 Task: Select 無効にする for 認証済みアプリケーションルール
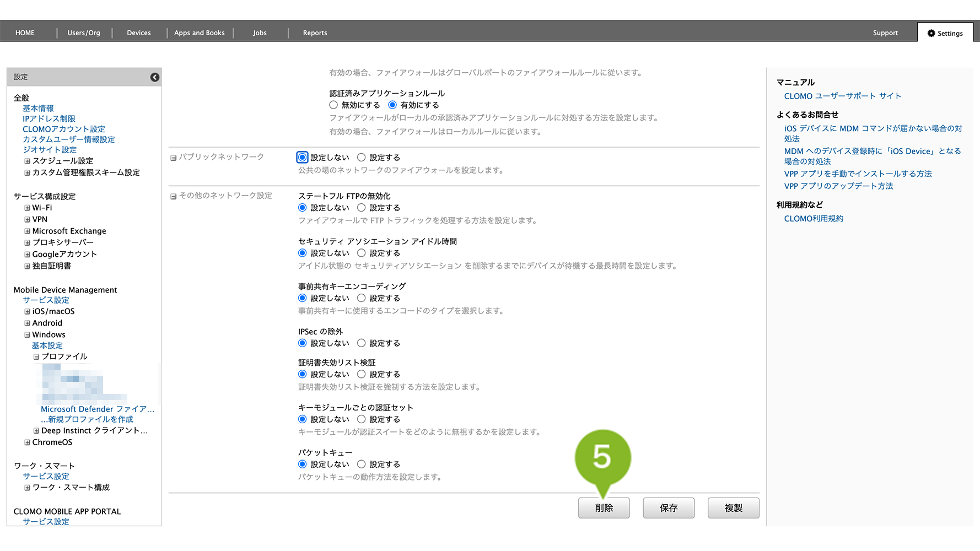pyautogui.click(x=333, y=105)
